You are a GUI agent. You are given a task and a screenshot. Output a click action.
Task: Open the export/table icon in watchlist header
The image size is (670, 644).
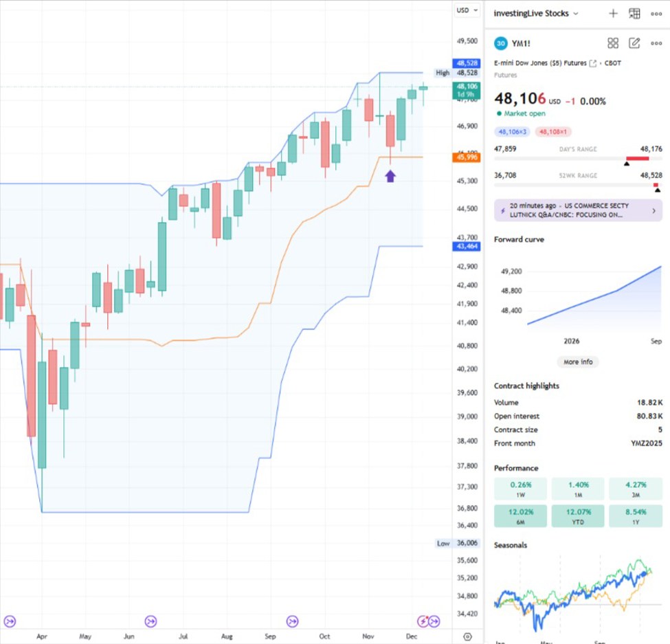[x=634, y=13]
